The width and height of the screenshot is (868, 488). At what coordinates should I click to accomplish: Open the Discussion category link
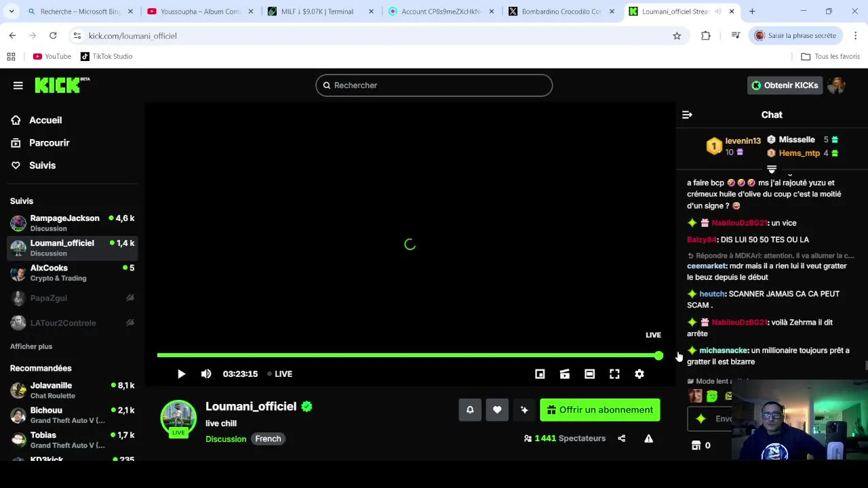tap(226, 439)
